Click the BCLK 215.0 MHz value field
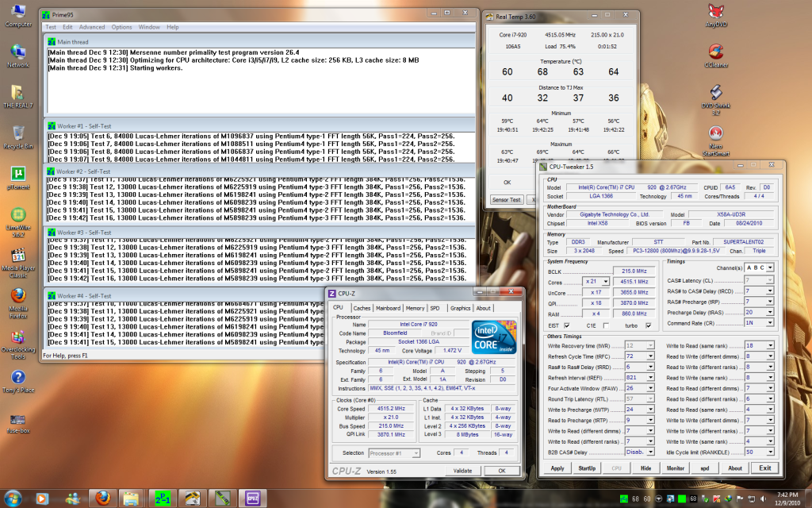This screenshot has height=508, width=812. pyautogui.click(x=634, y=271)
